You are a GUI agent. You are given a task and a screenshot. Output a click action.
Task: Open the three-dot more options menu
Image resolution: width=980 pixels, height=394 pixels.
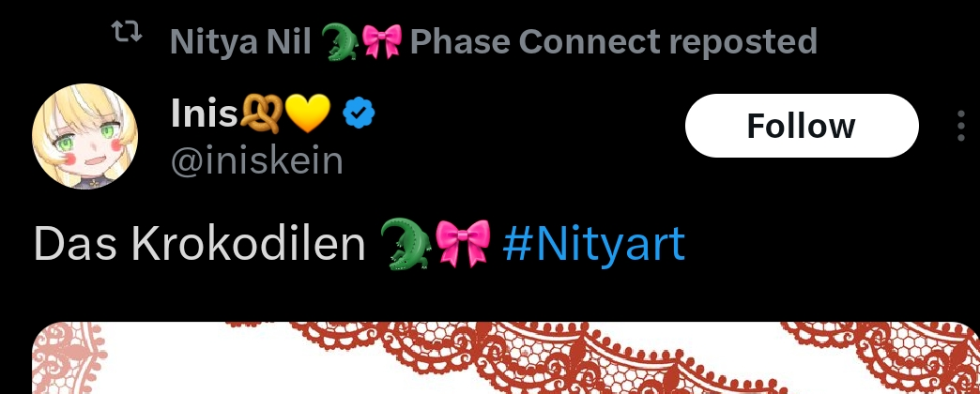coord(961,126)
